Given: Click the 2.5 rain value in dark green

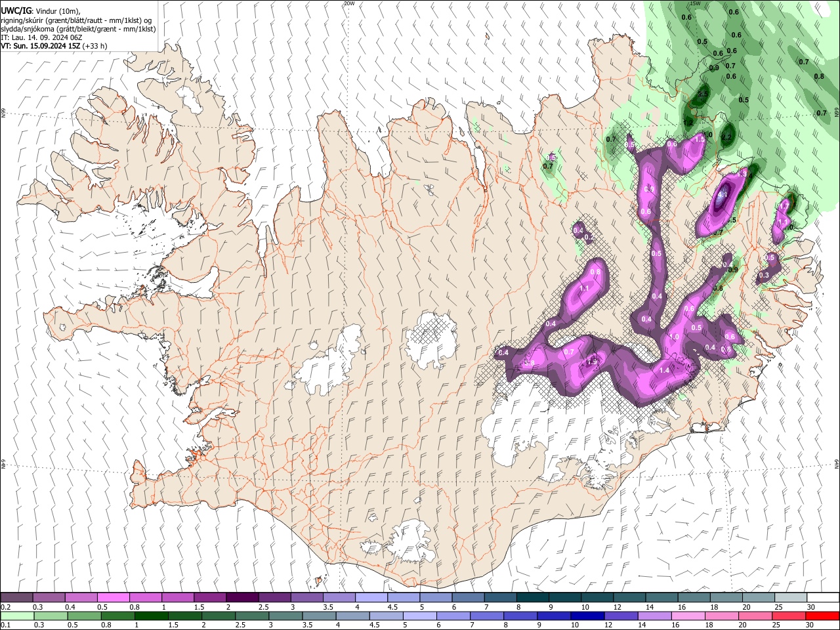Looking at the screenshot, I should (x=702, y=94).
